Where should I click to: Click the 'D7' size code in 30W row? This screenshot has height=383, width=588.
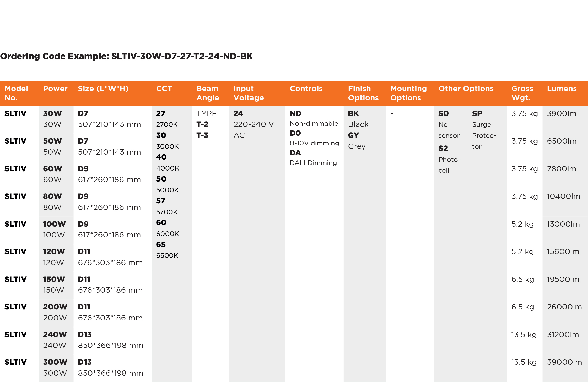[83, 113]
